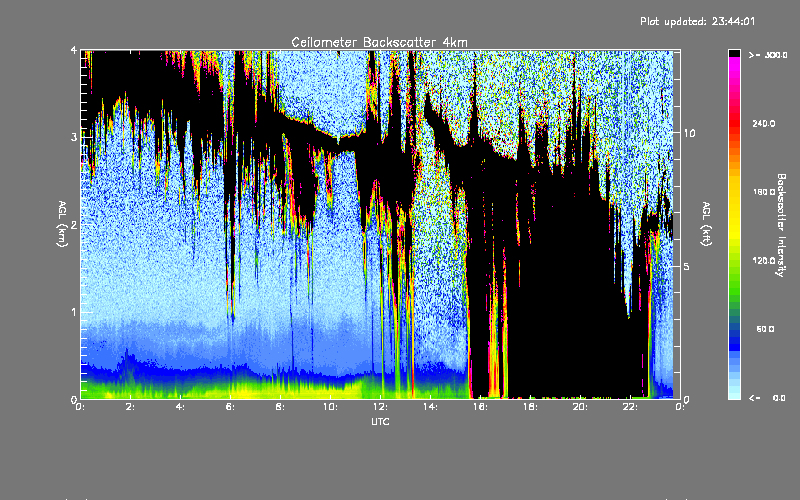Screen dimensions: 800x500
Task: Select the 'AGL (km)' axis label
Action: point(62,224)
